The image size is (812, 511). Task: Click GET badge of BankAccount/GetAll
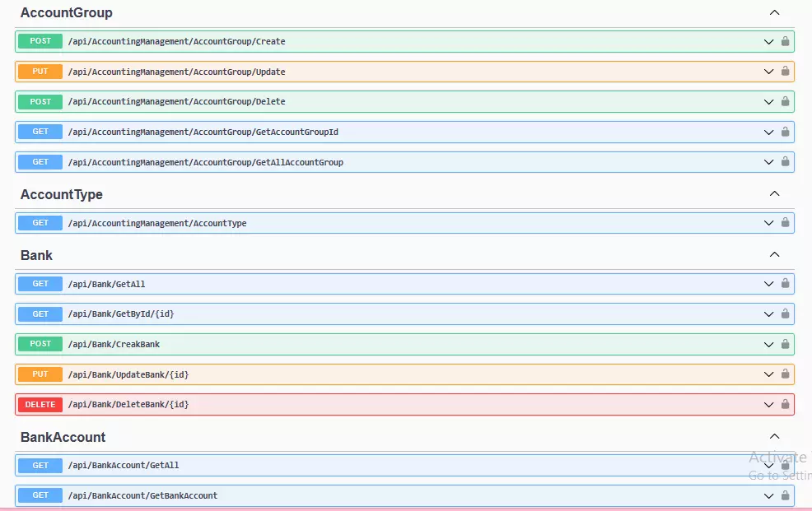tap(40, 466)
